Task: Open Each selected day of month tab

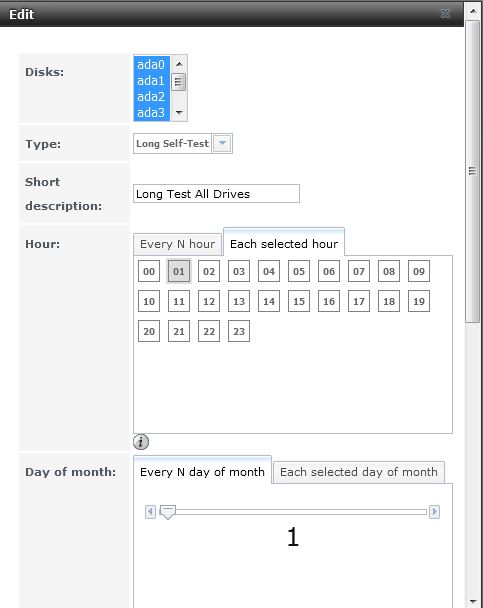Action: pos(359,472)
